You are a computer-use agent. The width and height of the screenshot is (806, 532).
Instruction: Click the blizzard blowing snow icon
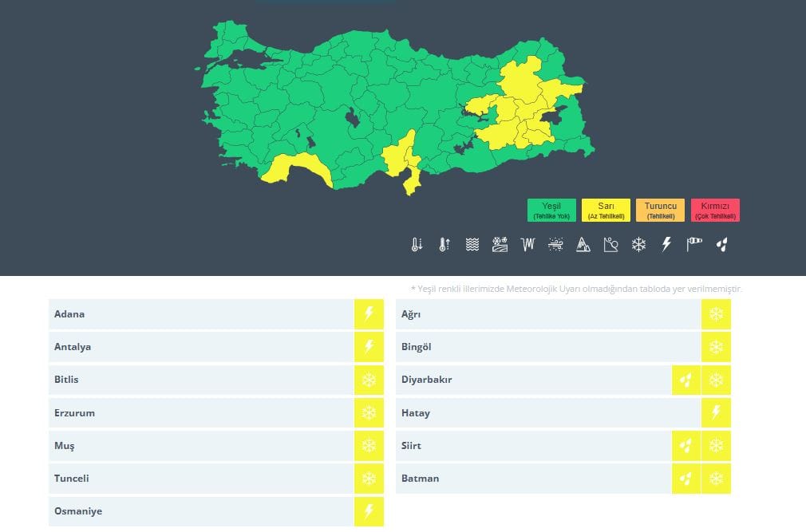(x=555, y=245)
